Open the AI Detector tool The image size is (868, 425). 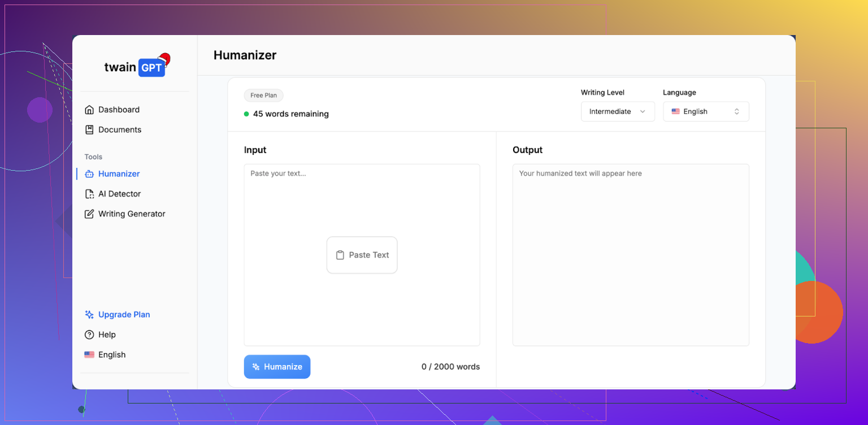pos(119,194)
